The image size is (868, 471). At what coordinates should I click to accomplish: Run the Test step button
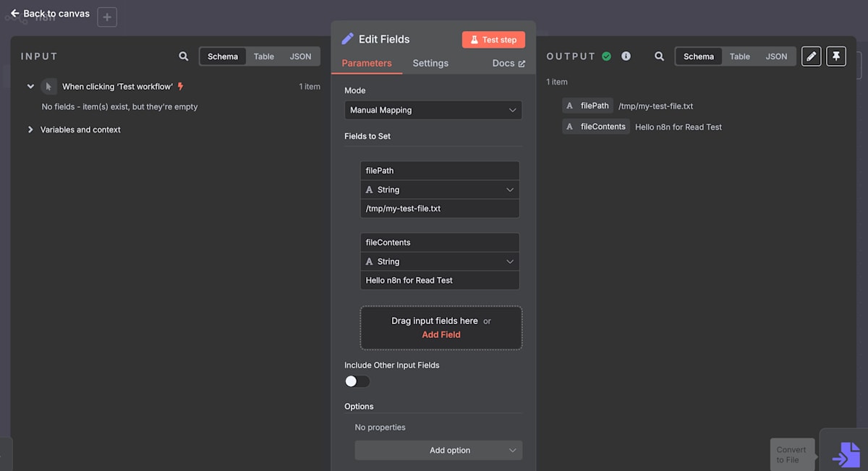(493, 40)
